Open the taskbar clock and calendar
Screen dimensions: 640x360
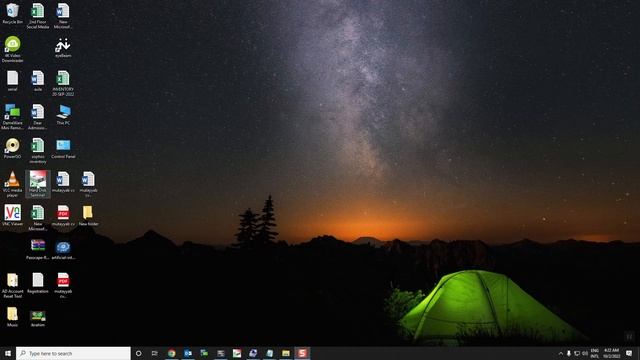pyautogui.click(x=611, y=353)
